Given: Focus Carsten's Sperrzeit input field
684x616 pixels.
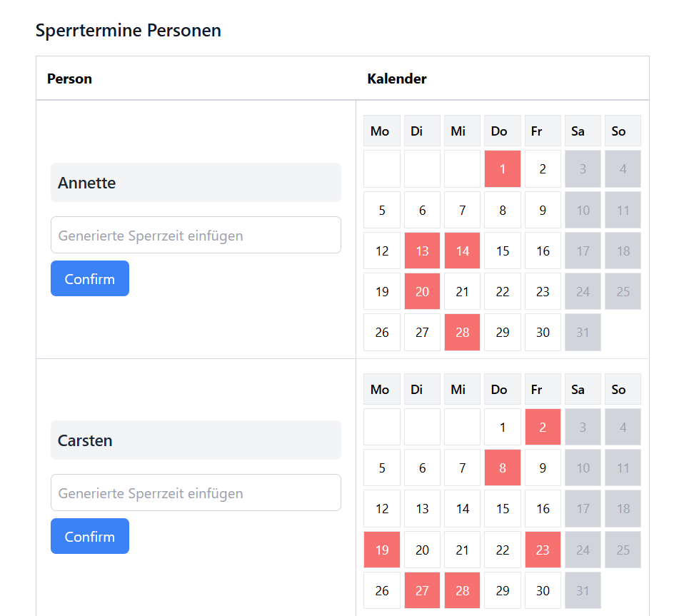Looking at the screenshot, I should click(196, 493).
